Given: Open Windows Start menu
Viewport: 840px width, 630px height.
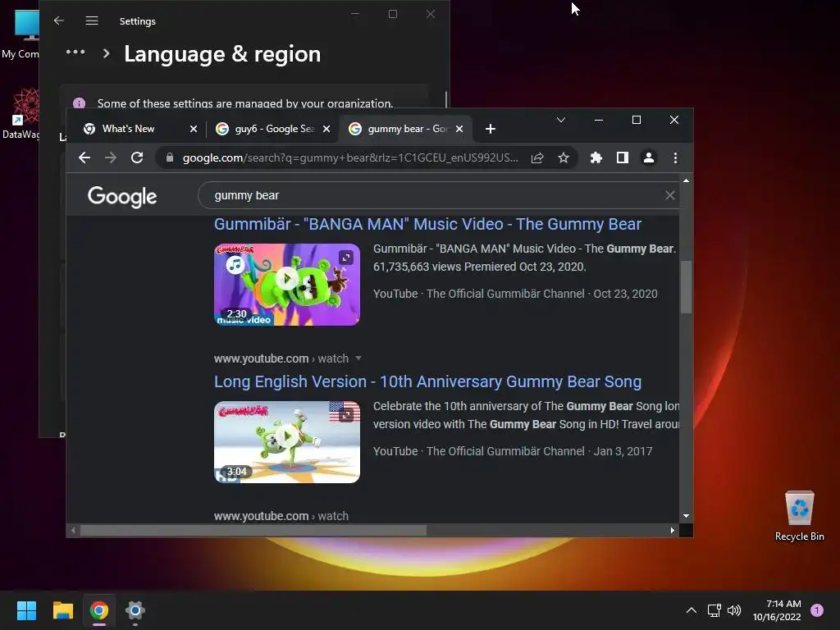Looking at the screenshot, I should pyautogui.click(x=26, y=610).
